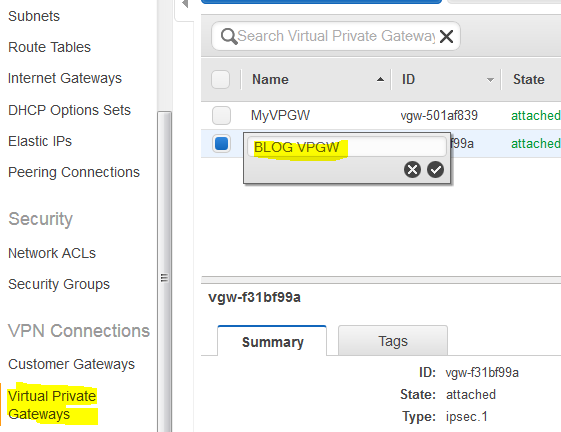Switch to the Tags tab
The image size is (561, 432).
tap(393, 341)
